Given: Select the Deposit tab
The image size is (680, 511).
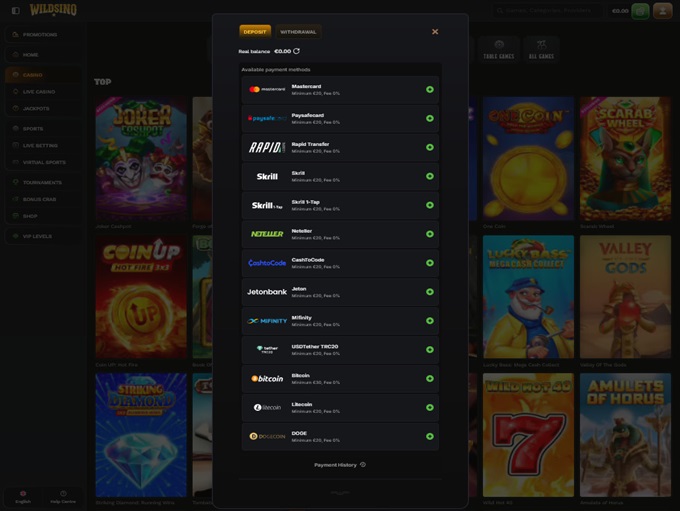Looking at the screenshot, I should (255, 32).
